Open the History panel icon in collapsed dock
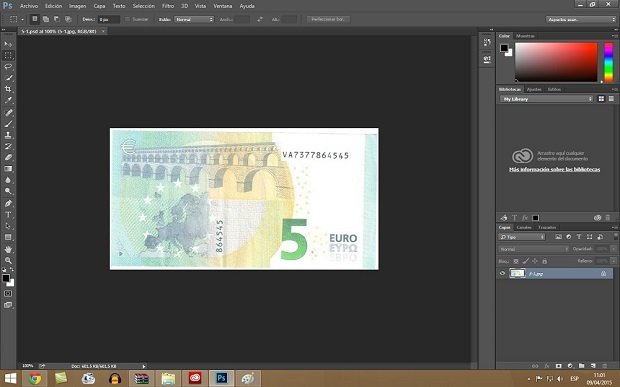This screenshot has width=620, height=387. (487, 42)
